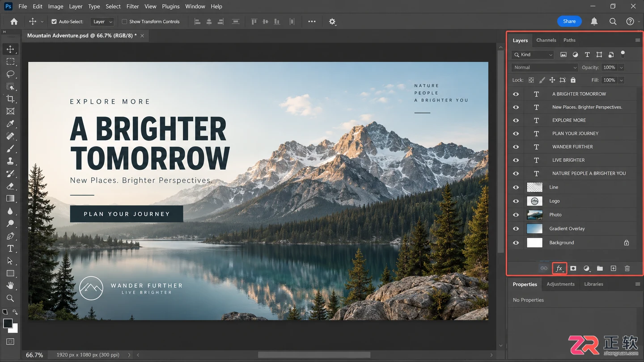The image size is (644, 362).
Task: Toggle Auto-Select checkbox
Action: (54, 21)
